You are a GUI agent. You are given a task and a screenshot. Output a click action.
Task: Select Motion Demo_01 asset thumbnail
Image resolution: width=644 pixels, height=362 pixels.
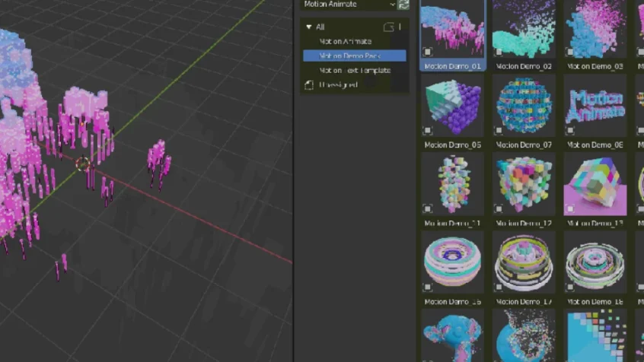click(453, 29)
